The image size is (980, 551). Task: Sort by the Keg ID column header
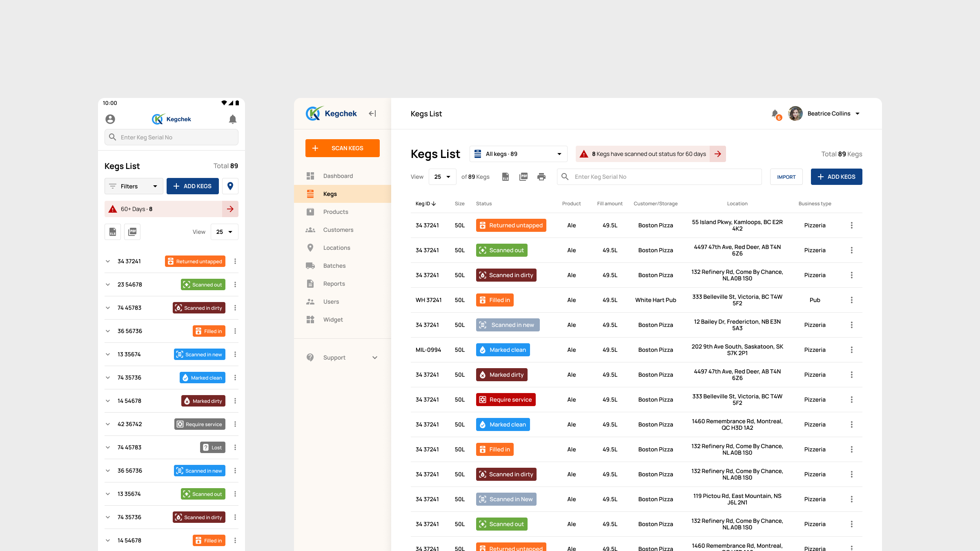coord(425,204)
